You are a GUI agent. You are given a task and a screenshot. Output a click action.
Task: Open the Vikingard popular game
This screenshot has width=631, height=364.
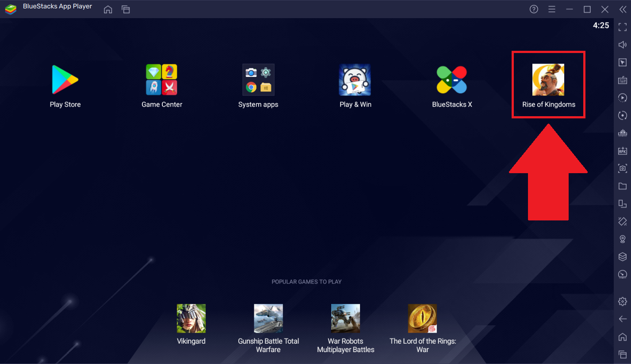tap(191, 318)
